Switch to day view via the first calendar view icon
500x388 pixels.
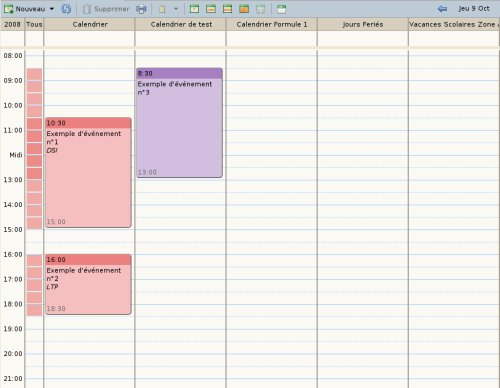click(x=194, y=9)
